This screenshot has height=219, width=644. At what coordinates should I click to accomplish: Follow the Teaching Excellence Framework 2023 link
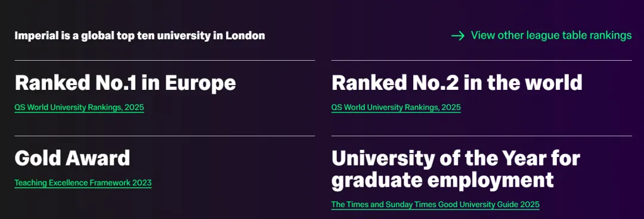coord(83,183)
